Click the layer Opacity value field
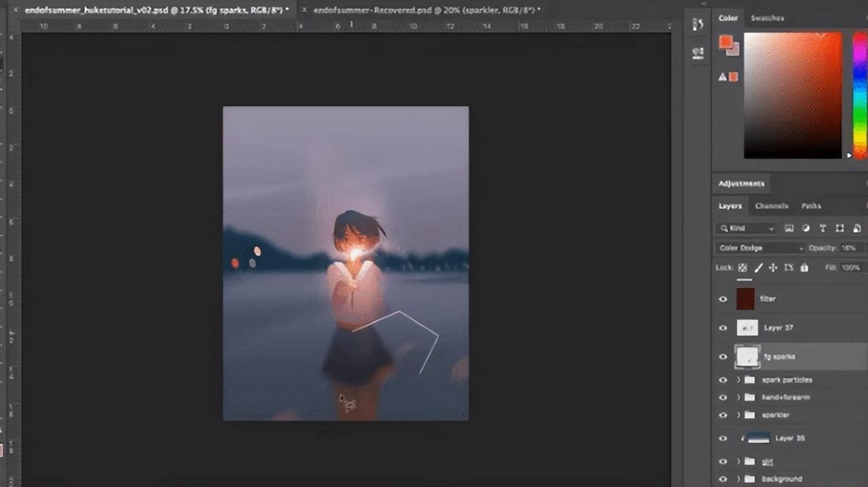 [x=850, y=248]
